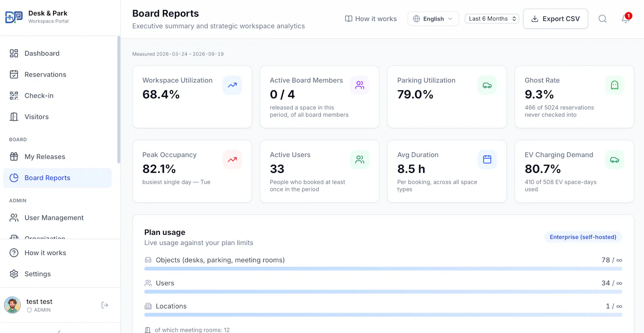This screenshot has height=333, width=644.
Task: Click the Export CSV download icon
Action: (x=535, y=19)
